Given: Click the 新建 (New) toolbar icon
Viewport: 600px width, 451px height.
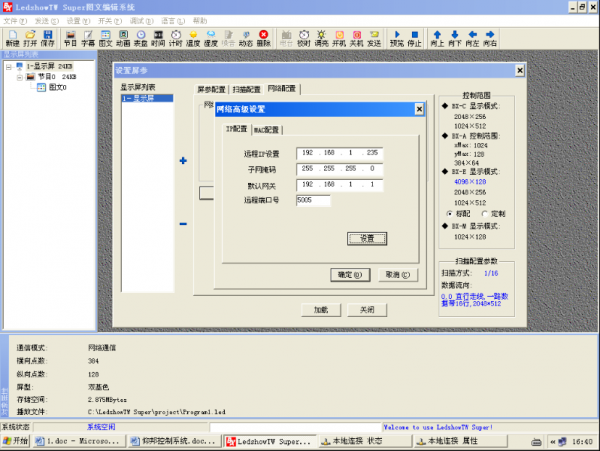Looking at the screenshot, I should (x=11, y=38).
